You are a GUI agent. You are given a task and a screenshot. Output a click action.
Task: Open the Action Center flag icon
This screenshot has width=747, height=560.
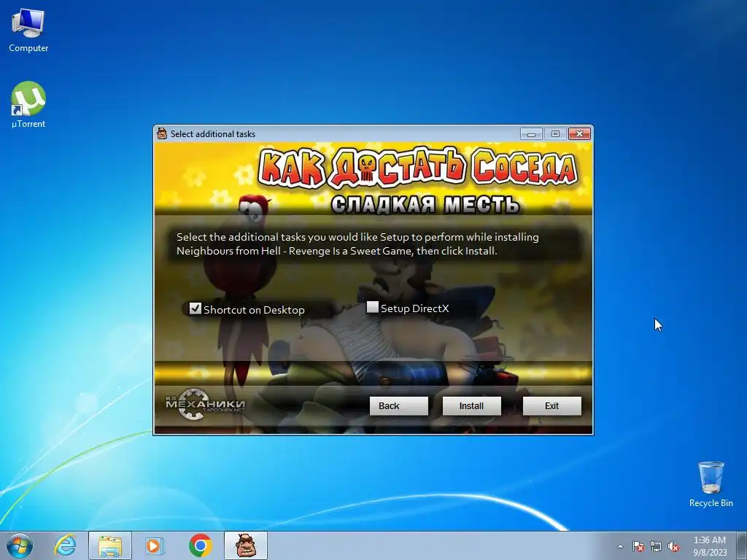[x=638, y=546]
